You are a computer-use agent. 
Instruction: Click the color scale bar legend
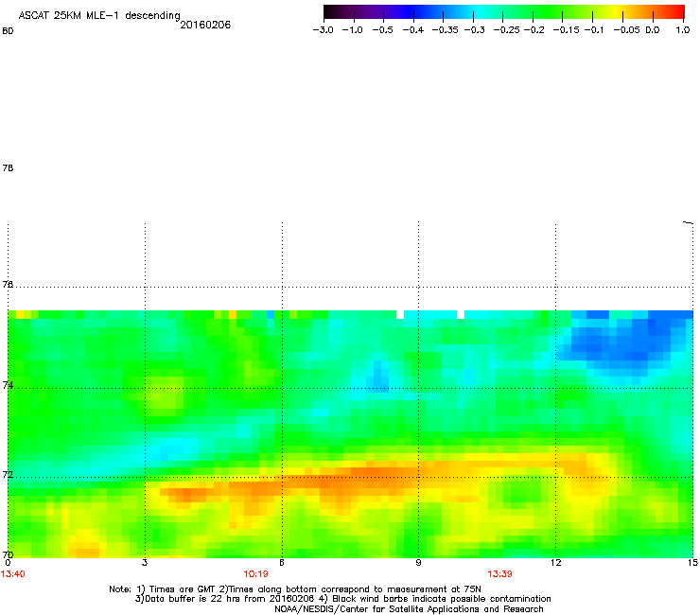click(504, 12)
